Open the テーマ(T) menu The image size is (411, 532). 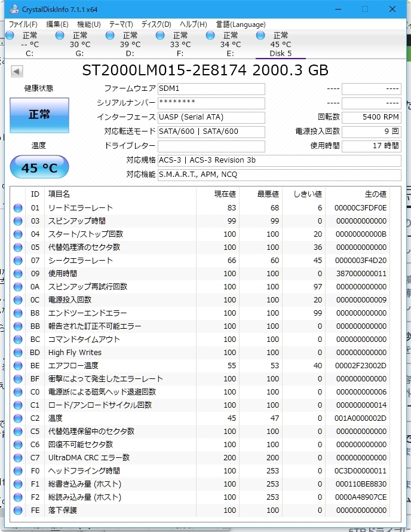(x=121, y=25)
